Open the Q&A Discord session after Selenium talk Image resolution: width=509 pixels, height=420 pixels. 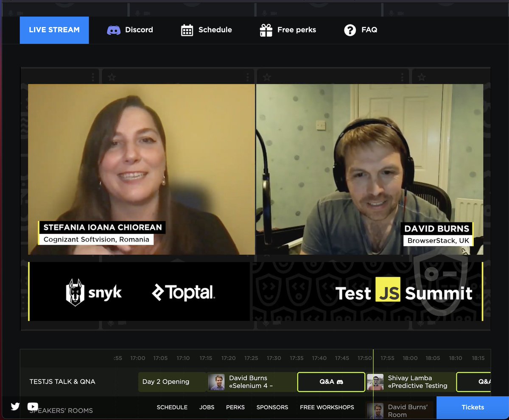[x=331, y=382]
